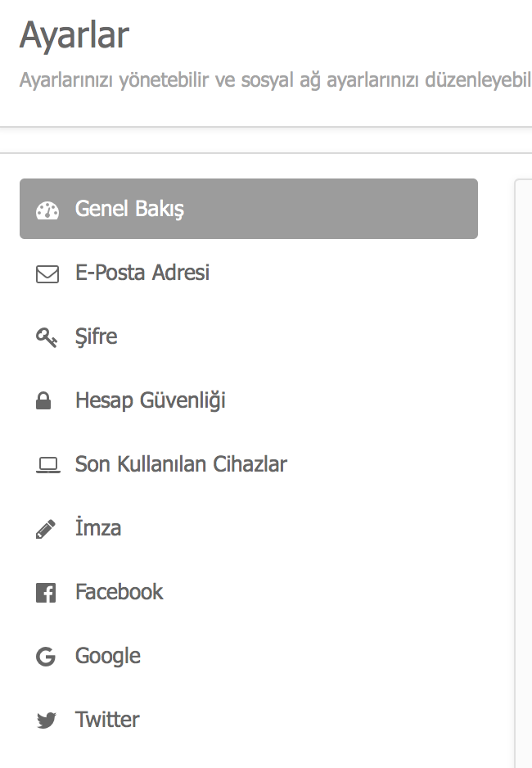The height and width of the screenshot is (768, 532).
Task: Click the Ayarlar page heading
Action: click(74, 36)
